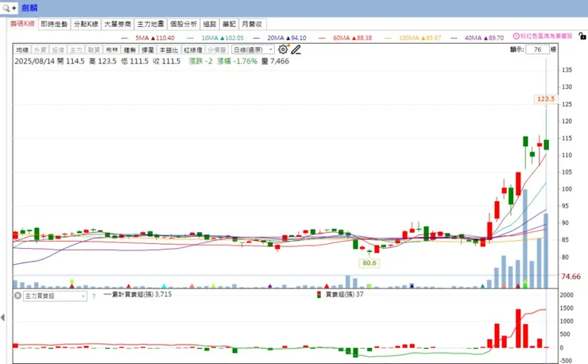This screenshot has width=588, height=364.
Task: Click the teal triangle marker near the breakout
Action: [x=482, y=286]
